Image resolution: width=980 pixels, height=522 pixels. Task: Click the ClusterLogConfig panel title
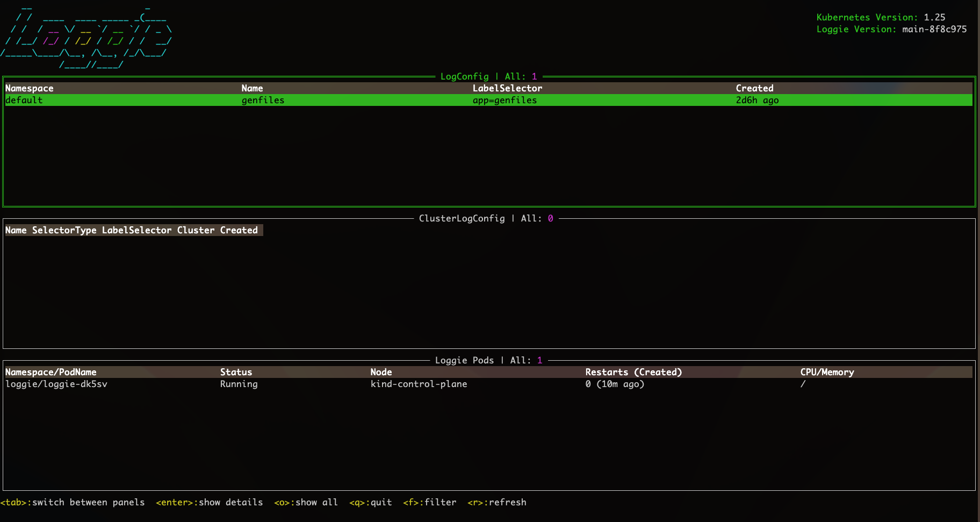click(x=485, y=218)
